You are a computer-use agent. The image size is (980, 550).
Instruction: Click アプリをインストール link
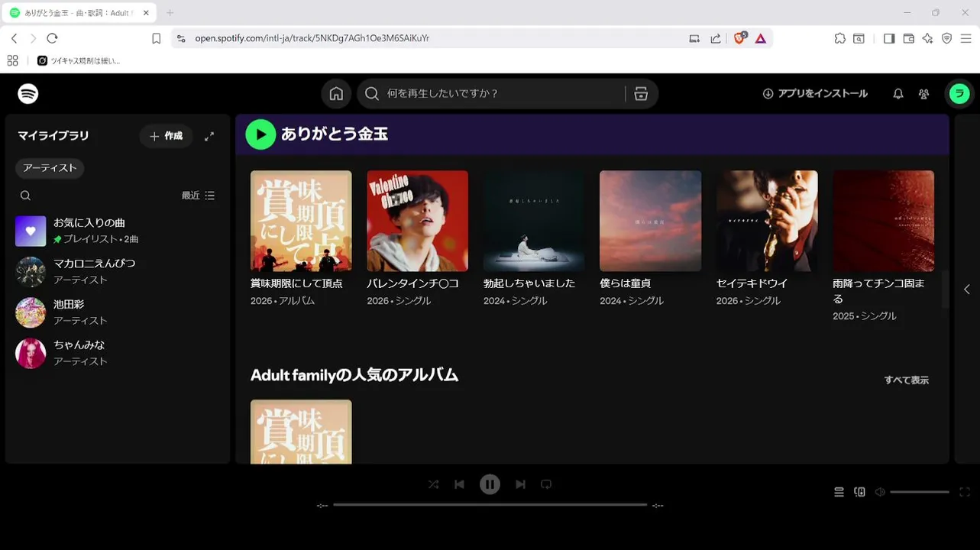coord(815,94)
